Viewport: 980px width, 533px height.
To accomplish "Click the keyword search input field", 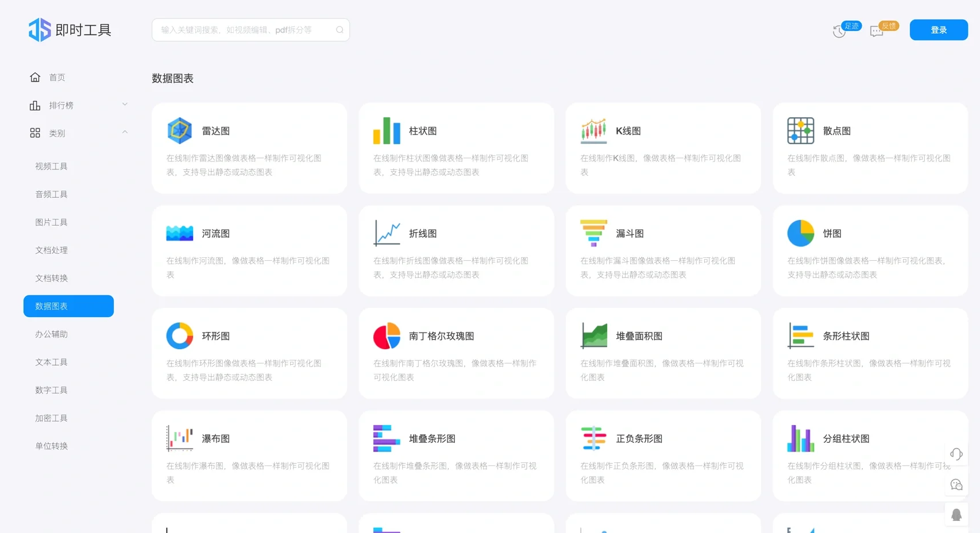I will [241, 30].
